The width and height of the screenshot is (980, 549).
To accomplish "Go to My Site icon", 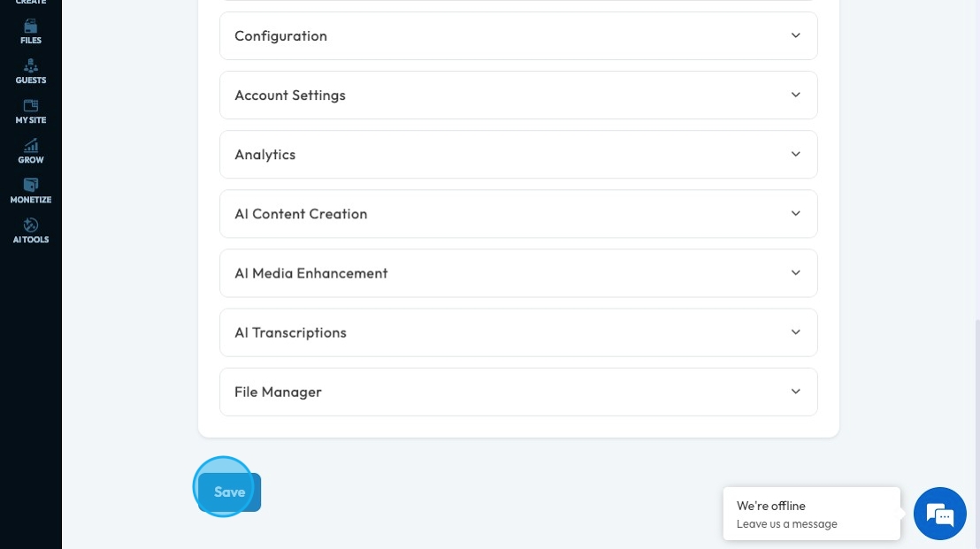I will (x=31, y=106).
